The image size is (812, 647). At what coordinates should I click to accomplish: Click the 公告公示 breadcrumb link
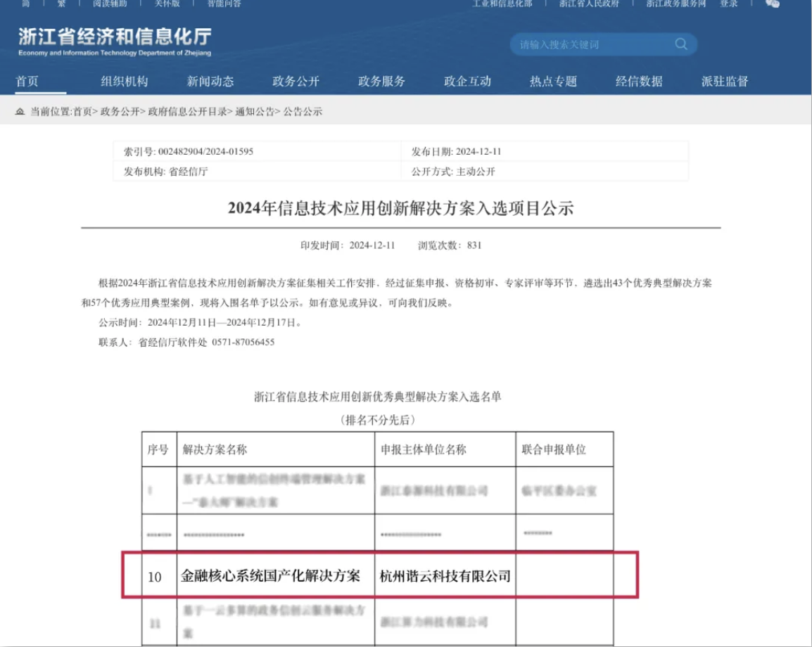pos(303,111)
